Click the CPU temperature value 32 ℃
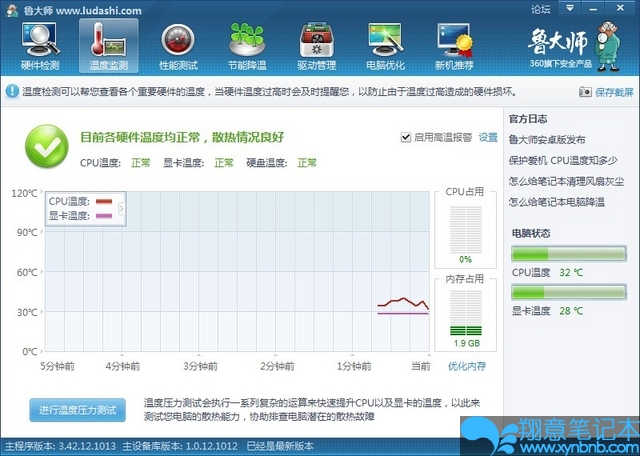 click(x=571, y=272)
